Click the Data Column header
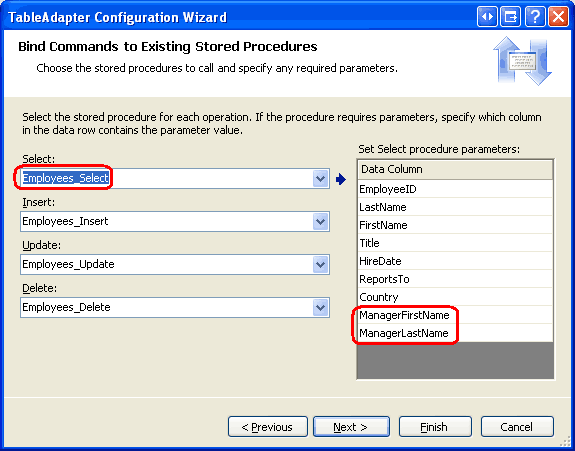575x451 pixels. tap(455, 169)
